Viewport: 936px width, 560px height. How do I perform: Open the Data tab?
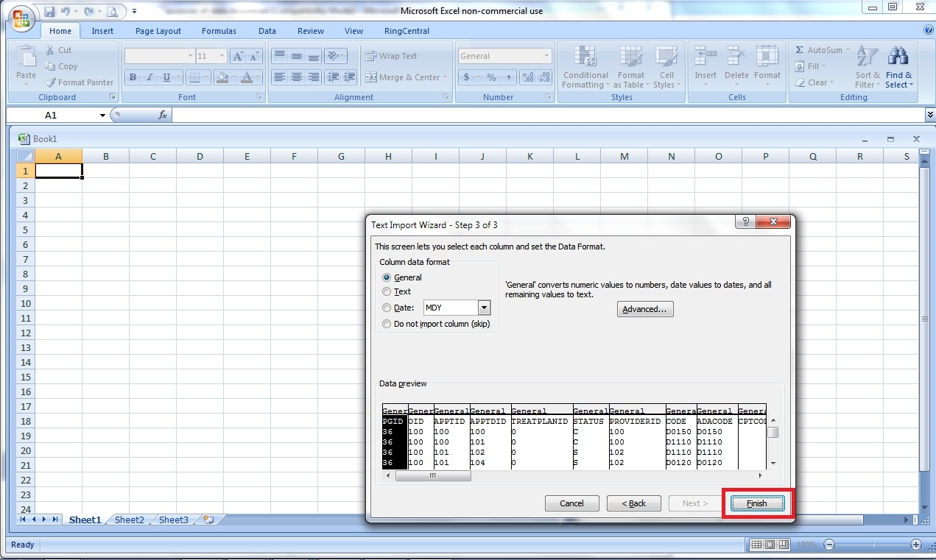click(267, 31)
